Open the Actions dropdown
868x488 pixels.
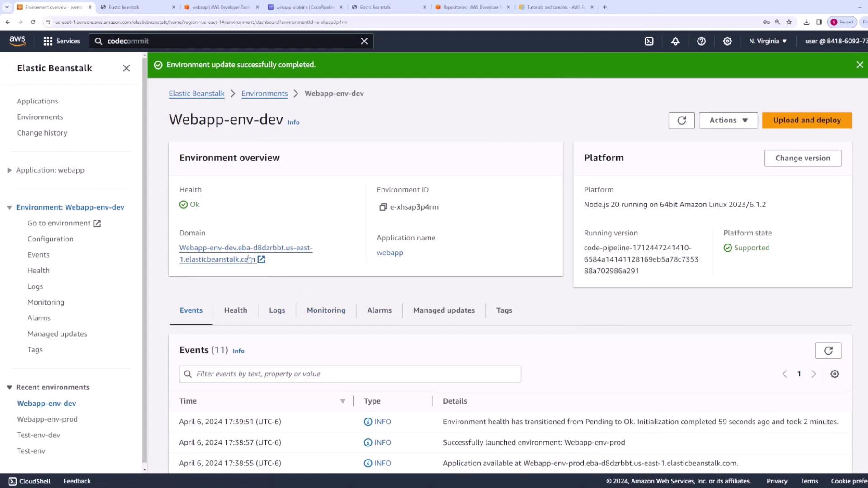[728, 120]
